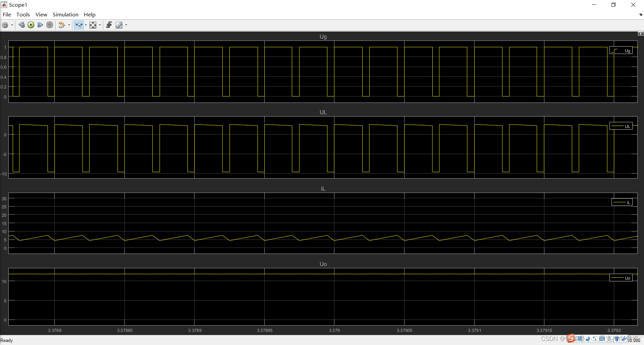Click the Step Forward button
Screen dimensions: 644x345
40,25
